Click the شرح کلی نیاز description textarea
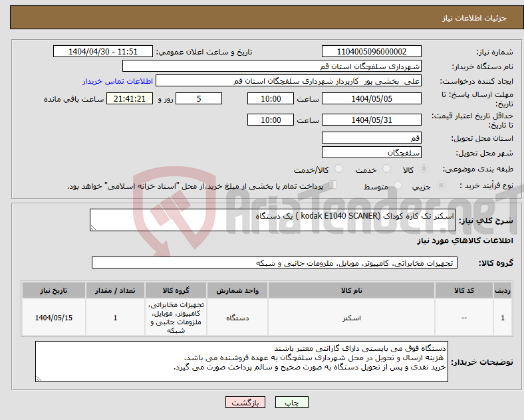The height and width of the screenshot is (420, 524). 273,220
